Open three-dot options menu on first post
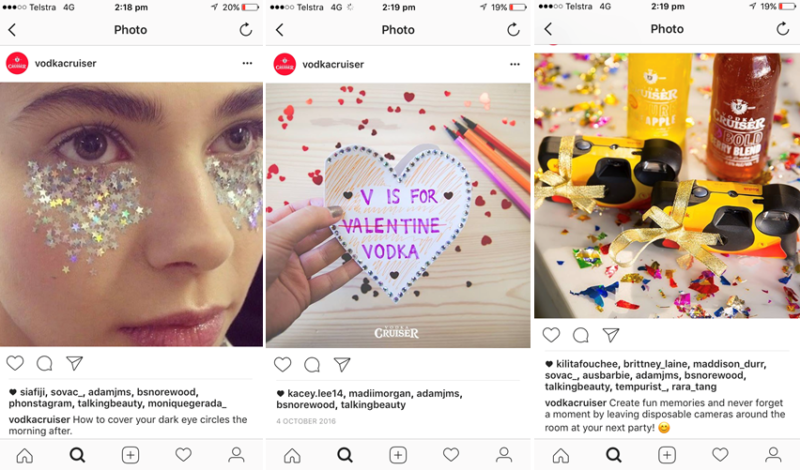The image size is (800, 470). tap(247, 63)
